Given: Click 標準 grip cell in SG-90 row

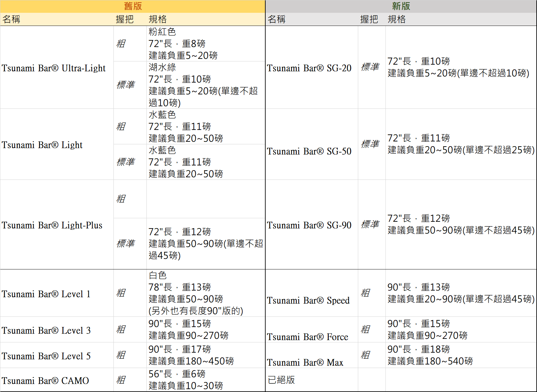Looking at the screenshot, I should [372, 225].
